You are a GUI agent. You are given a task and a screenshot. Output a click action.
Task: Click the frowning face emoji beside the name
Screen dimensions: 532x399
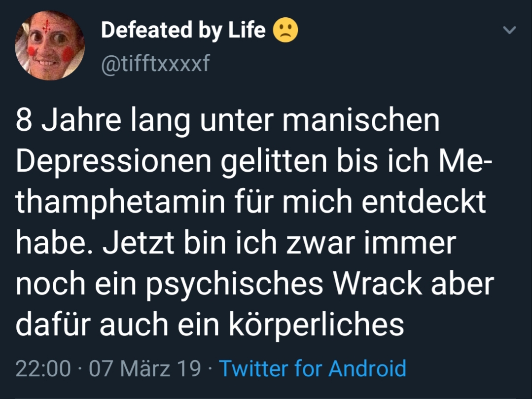pyautogui.click(x=285, y=31)
